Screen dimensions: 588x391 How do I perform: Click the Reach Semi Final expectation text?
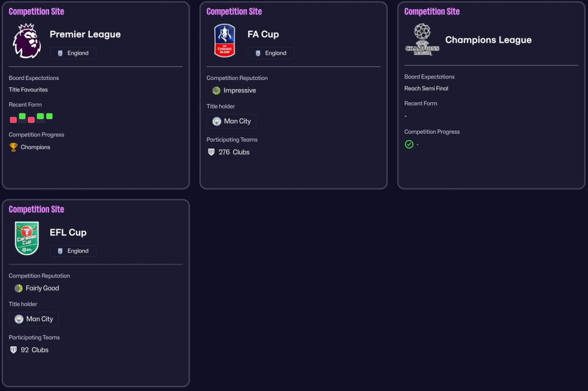coord(426,88)
